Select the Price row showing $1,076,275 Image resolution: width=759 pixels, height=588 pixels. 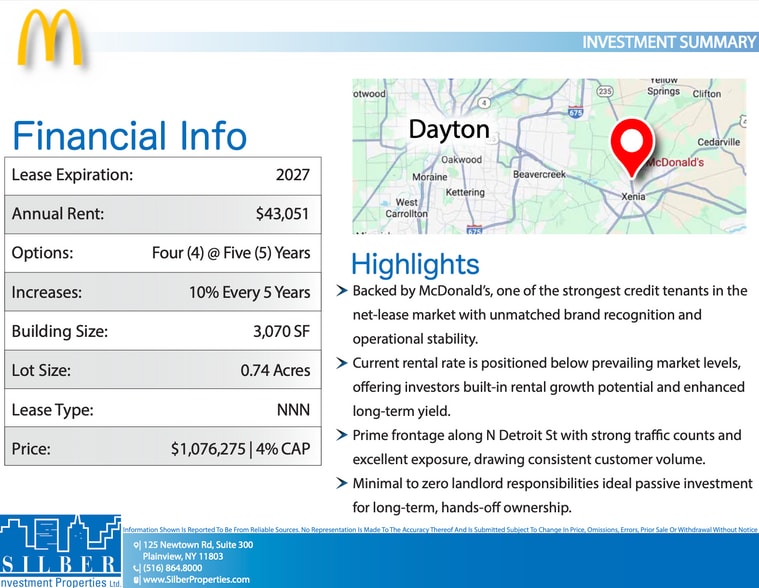pos(162,448)
